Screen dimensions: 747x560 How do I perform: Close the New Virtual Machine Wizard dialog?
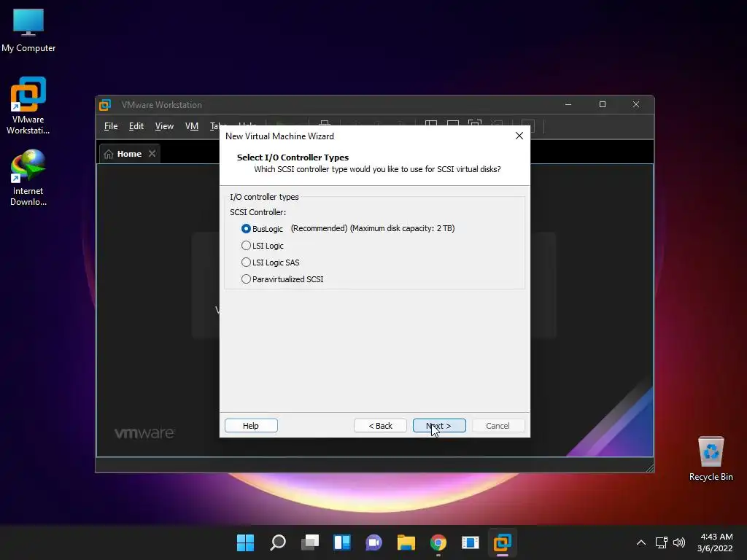click(519, 136)
